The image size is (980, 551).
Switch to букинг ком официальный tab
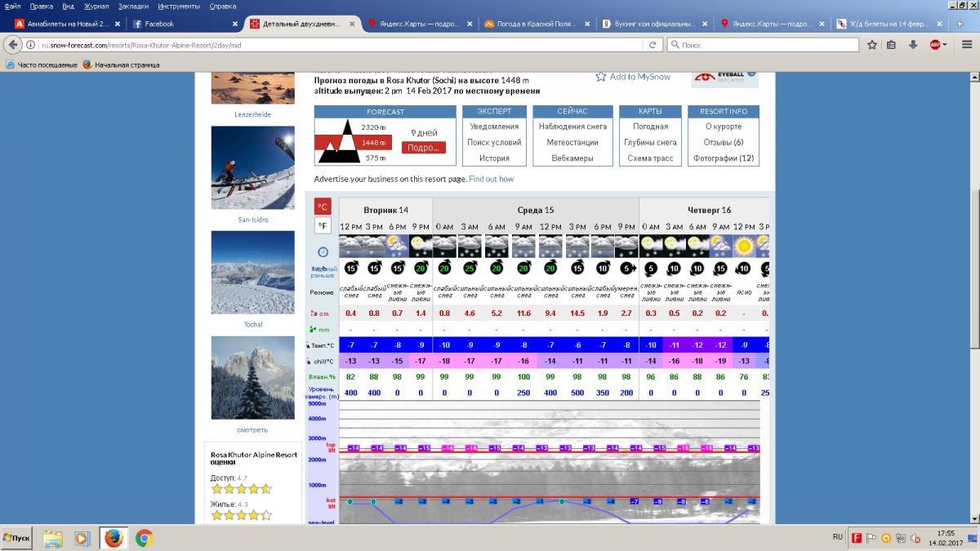[x=655, y=24]
